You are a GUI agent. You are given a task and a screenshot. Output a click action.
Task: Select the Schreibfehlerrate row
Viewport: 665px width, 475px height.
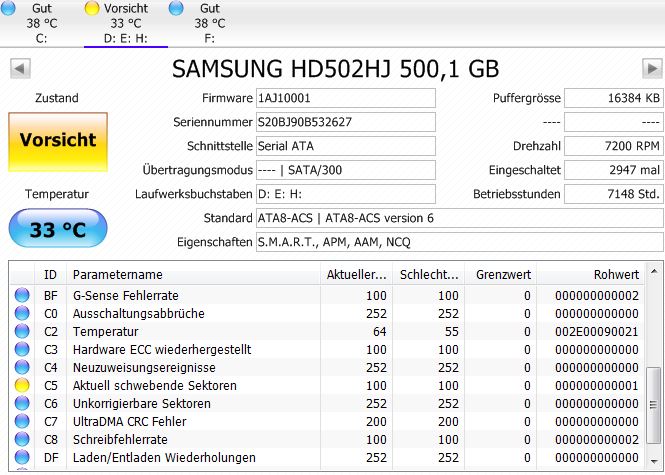pos(327,439)
